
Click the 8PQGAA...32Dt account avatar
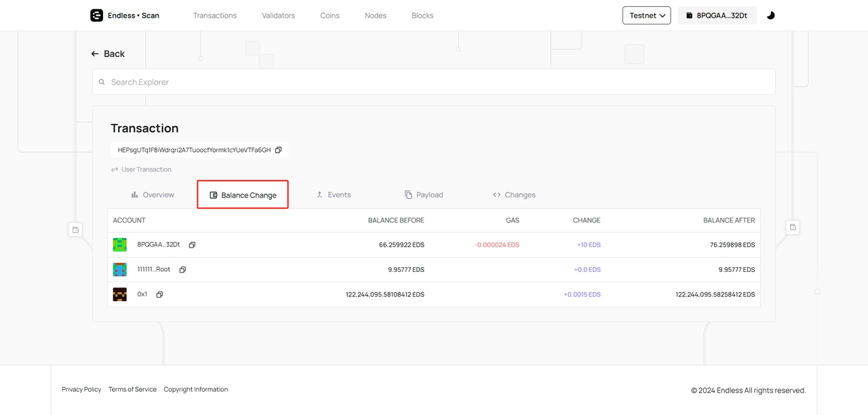(x=120, y=245)
